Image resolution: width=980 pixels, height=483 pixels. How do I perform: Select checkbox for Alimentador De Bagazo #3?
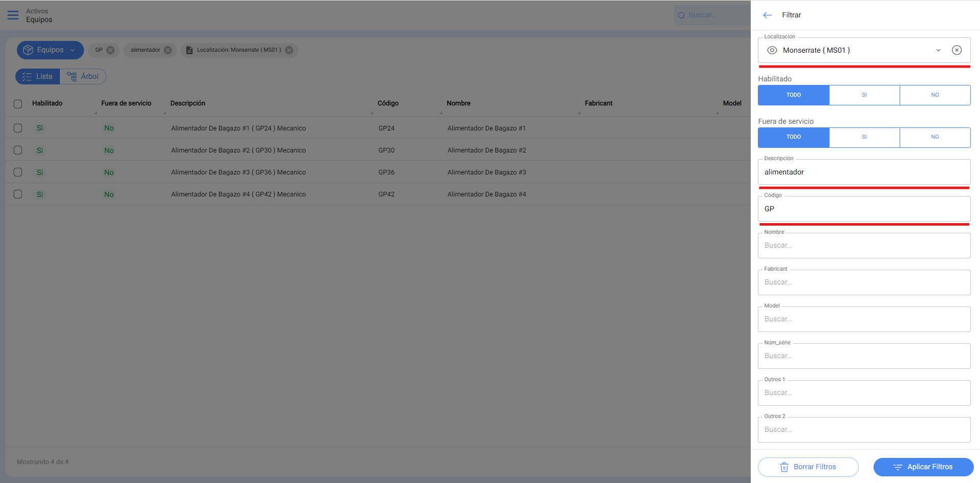(18, 172)
